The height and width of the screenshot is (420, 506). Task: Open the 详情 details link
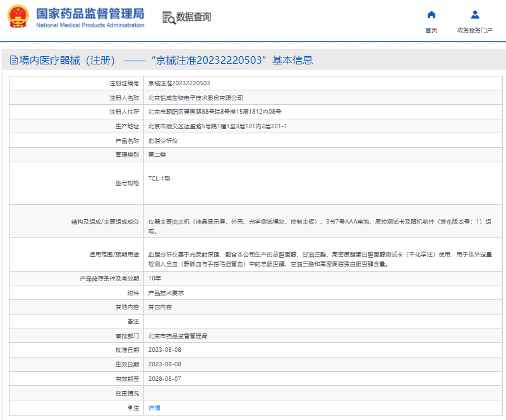(x=154, y=408)
